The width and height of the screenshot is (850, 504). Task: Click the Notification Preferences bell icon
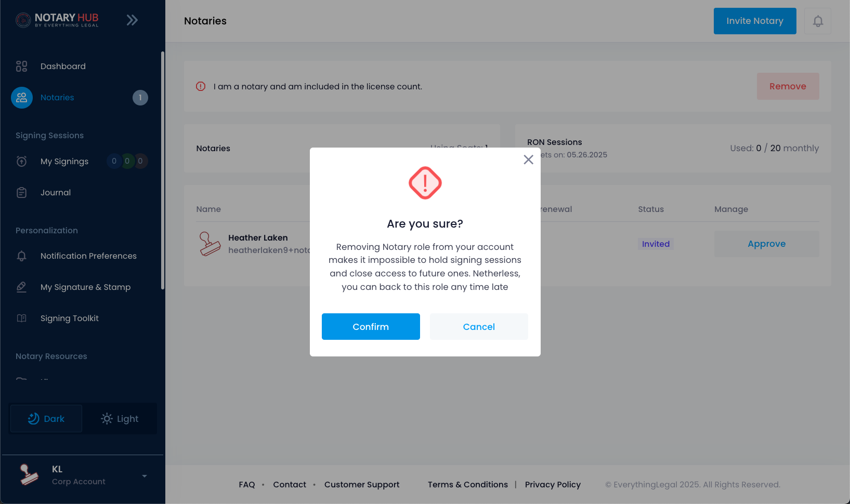pyautogui.click(x=22, y=256)
